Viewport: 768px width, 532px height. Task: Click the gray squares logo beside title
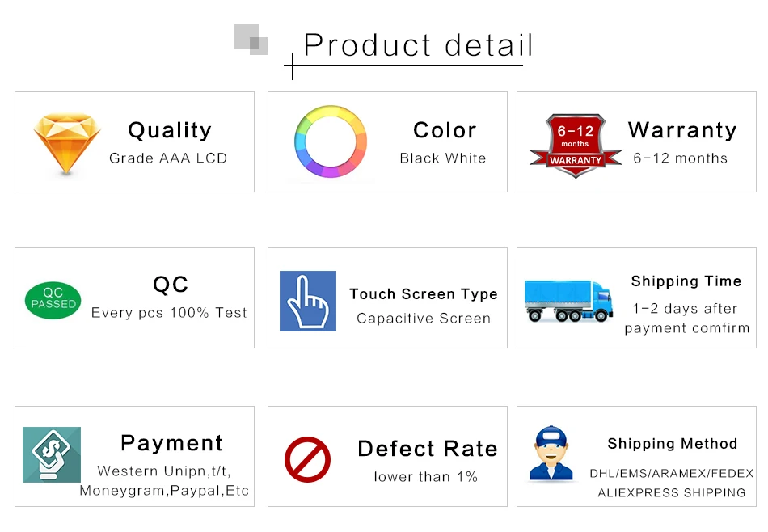(251, 40)
